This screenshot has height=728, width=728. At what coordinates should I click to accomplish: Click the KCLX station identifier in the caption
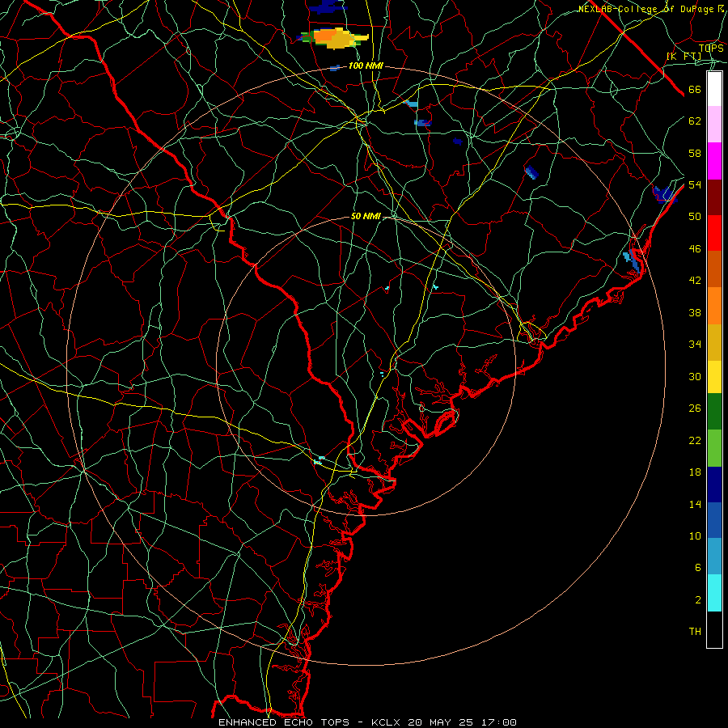(x=387, y=722)
